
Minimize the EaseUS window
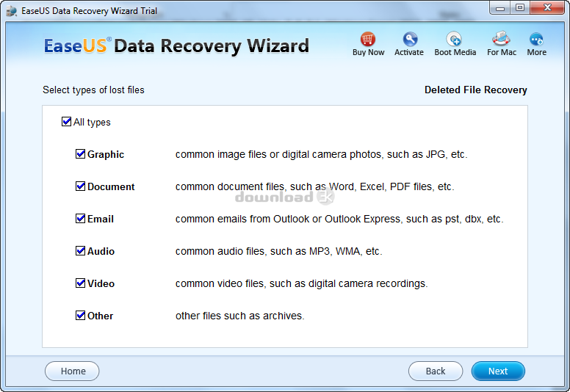pos(500,7)
